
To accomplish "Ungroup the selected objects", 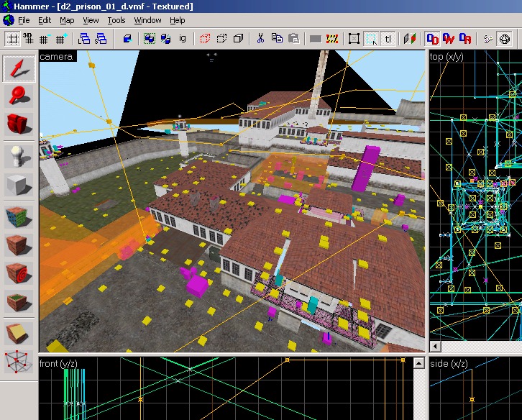I will [166, 39].
